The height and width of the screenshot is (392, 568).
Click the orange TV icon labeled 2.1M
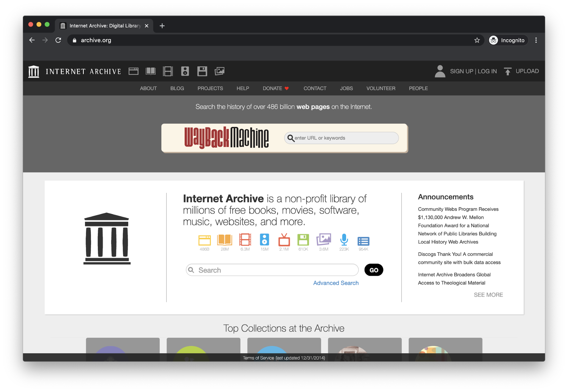click(284, 240)
